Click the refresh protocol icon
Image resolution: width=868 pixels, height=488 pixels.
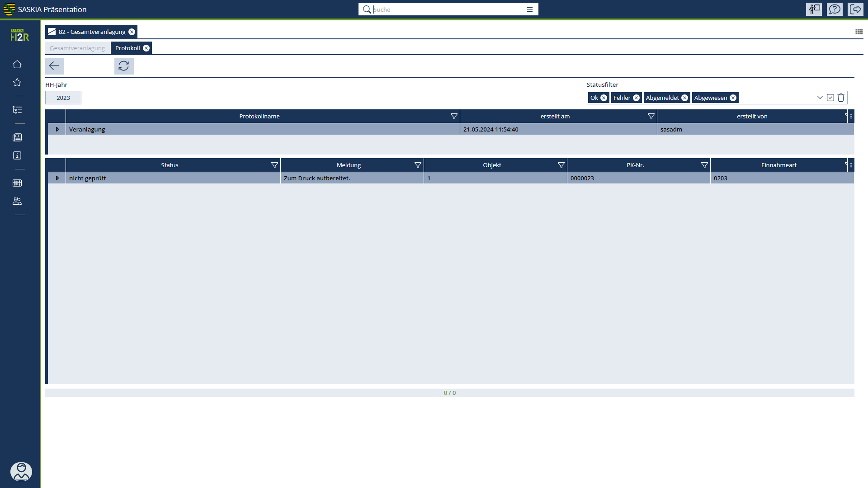click(x=124, y=66)
